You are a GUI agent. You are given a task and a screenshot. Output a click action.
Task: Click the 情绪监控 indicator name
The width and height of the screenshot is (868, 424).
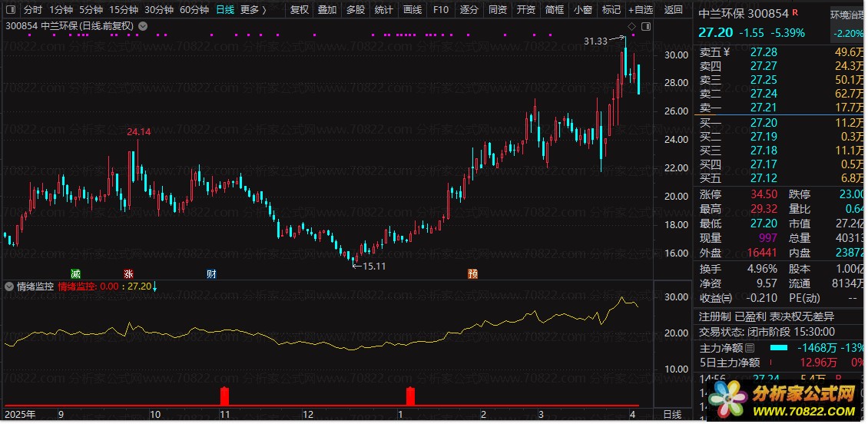[35, 287]
